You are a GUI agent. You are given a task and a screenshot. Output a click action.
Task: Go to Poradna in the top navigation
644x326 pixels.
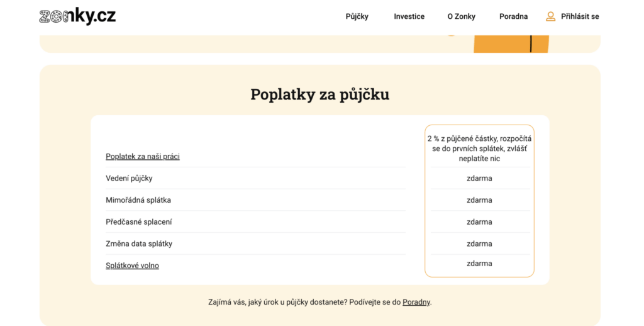click(513, 16)
